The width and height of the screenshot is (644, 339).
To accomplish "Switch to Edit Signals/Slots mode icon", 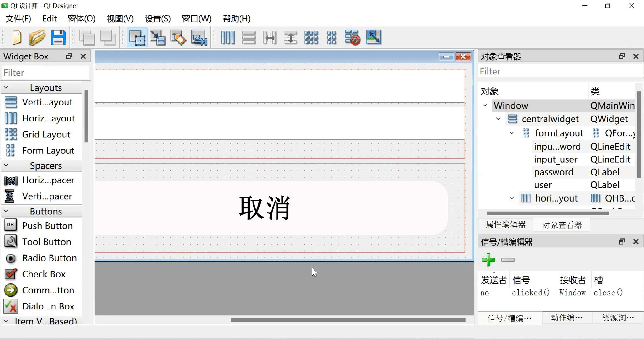I will point(157,38).
